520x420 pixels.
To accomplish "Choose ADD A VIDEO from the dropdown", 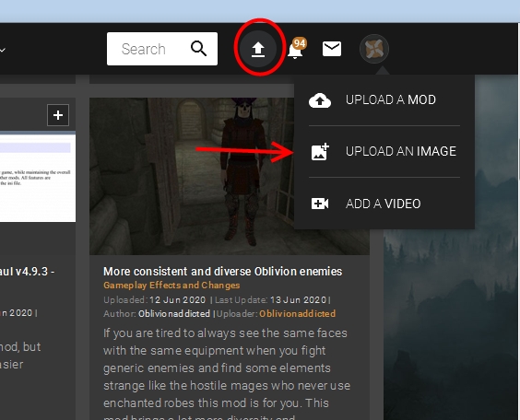I will (384, 204).
